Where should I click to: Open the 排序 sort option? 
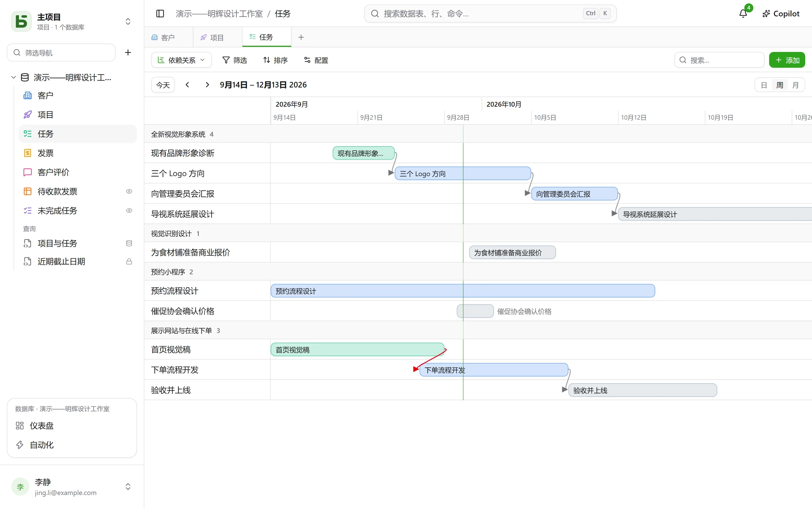click(x=275, y=60)
